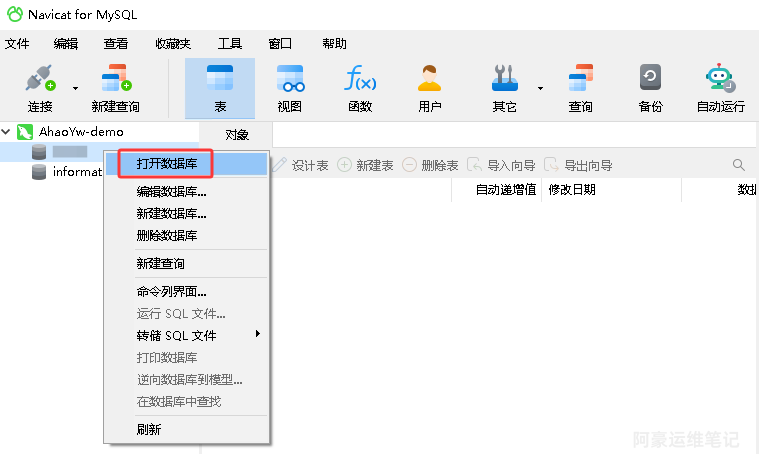Open the Favorites (收藏夹) menu
The image size is (759, 466).
coord(173,44)
